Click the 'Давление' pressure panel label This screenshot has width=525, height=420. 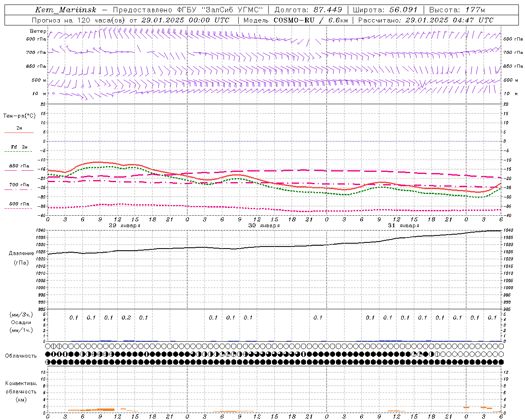tap(21, 253)
